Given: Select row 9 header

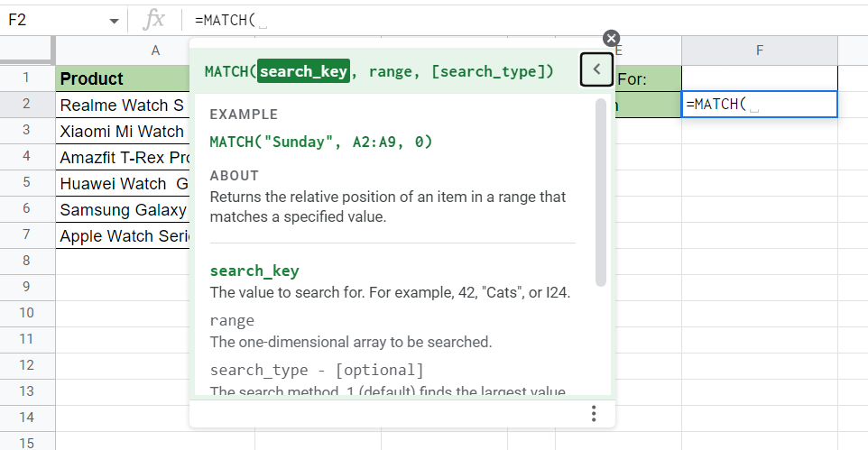Looking at the screenshot, I should point(26,287).
